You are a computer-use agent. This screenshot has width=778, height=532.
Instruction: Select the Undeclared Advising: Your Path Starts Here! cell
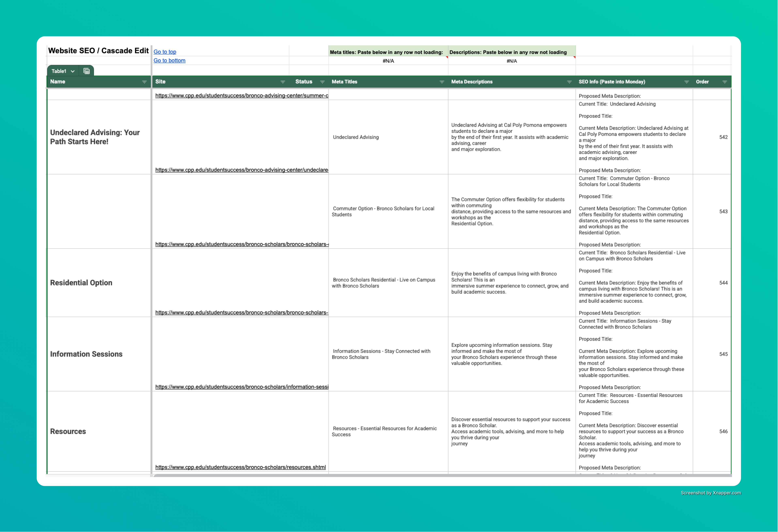tap(99, 137)
